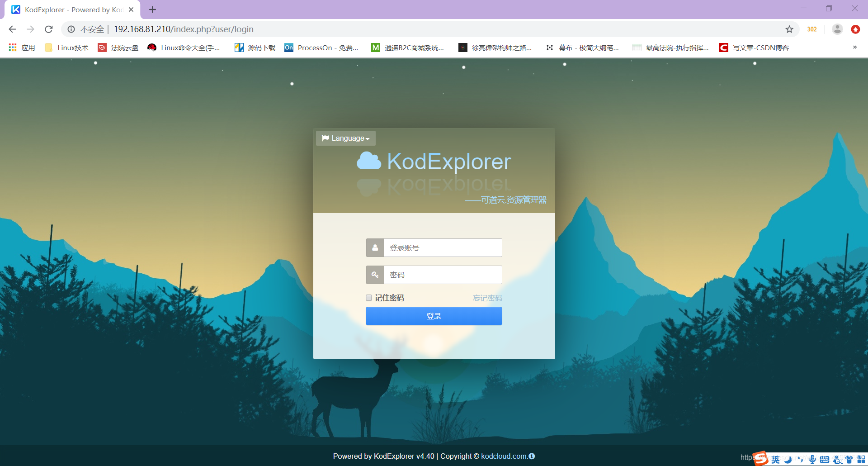Open the soft keyboard icon in input toolbar
Viewport: 868px width, 466px height.
coord(825,460)
